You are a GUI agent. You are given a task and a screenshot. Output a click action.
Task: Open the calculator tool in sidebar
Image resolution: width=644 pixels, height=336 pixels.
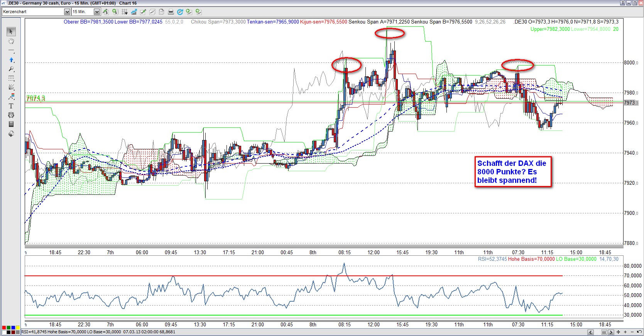11,124
